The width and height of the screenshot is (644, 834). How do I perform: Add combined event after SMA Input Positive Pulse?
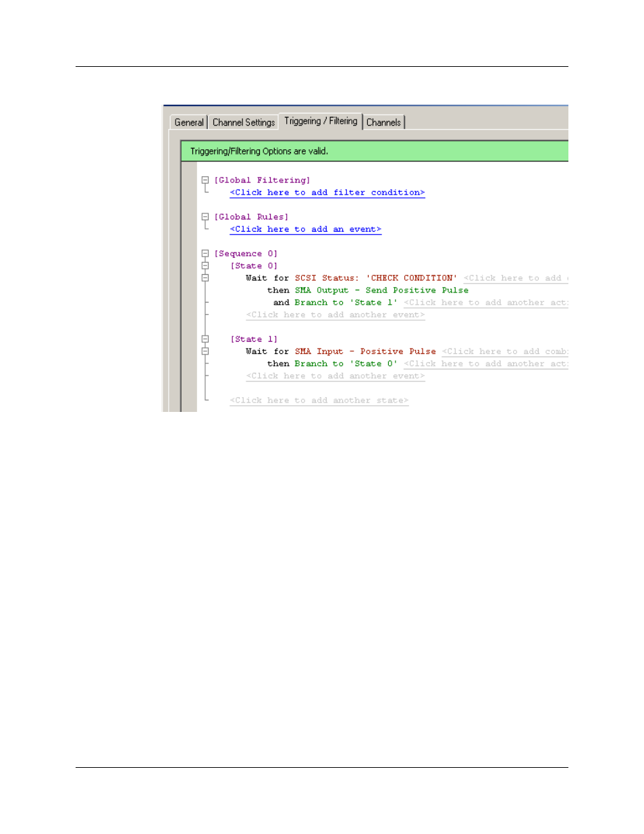[x=505, y=352]
